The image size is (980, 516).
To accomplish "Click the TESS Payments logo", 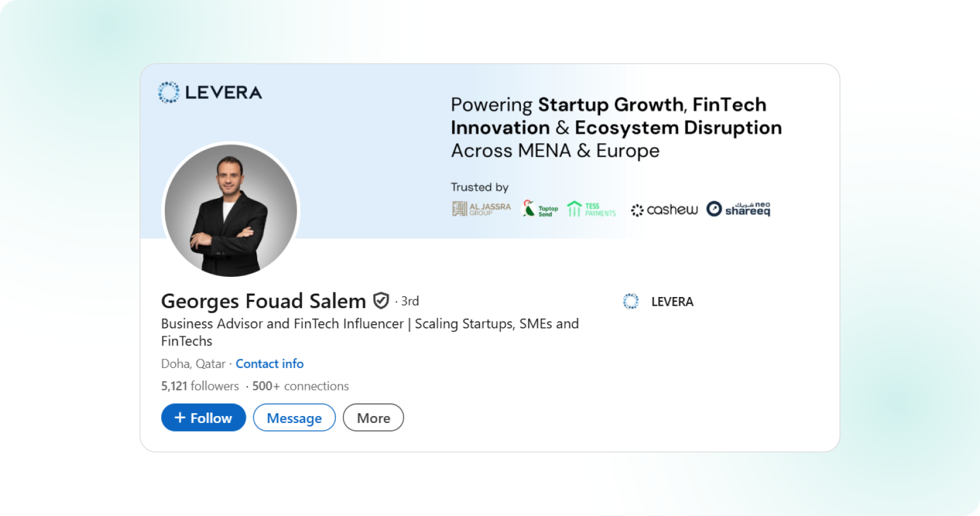I will pyautogui.click(x=591, y=209).
